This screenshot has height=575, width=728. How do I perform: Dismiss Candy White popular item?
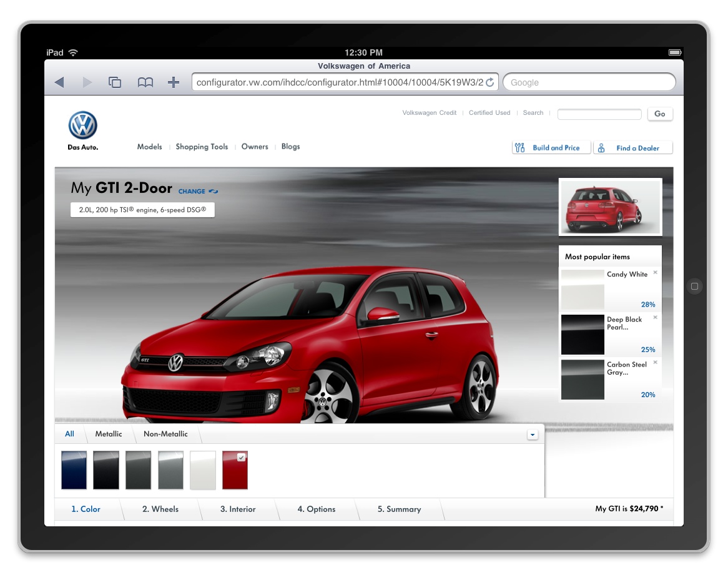[x=655, y=272]
